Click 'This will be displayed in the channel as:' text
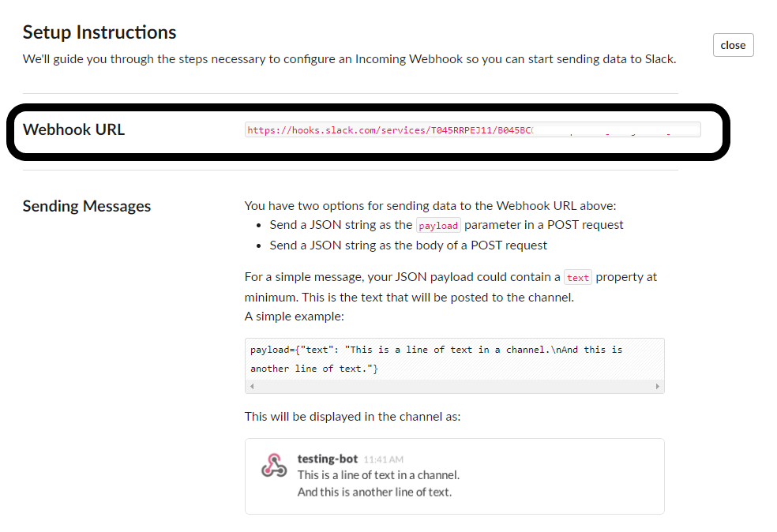777x532 pixels. (352, 416)
